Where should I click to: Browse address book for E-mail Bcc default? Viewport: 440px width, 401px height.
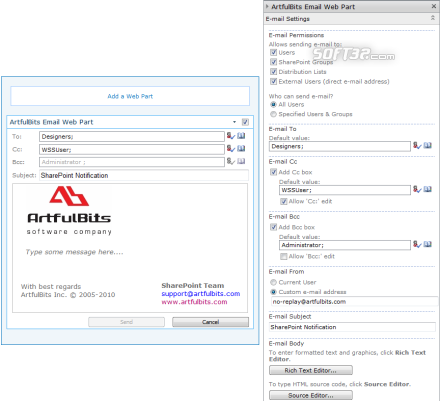click(x=428, y=244)
